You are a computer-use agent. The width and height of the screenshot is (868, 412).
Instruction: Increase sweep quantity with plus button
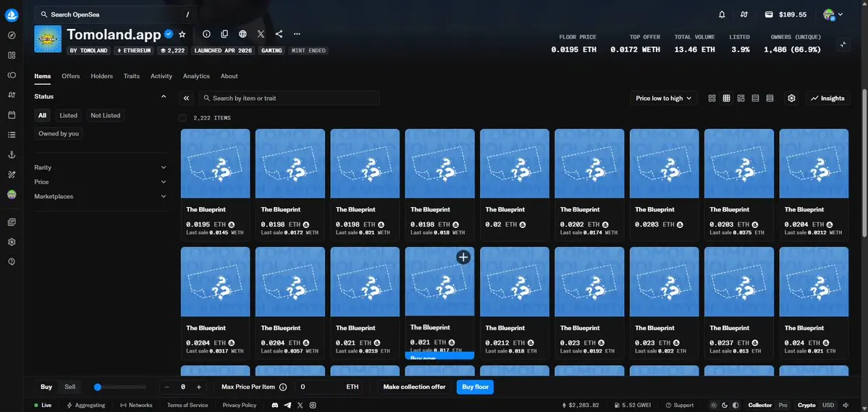[x=199, y=387]
